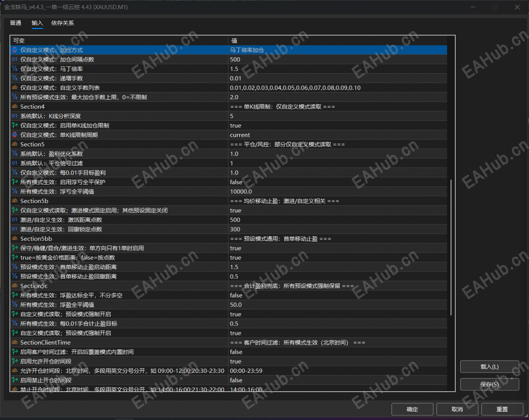Click the integer icon beside 激活距离点数
This screenshot has height=420, width=529.
point(15,219)
